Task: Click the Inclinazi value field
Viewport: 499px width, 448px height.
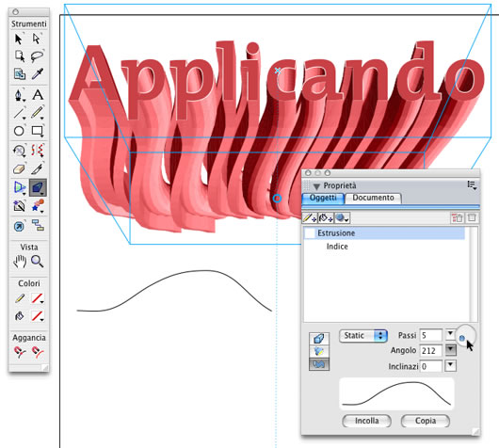Action: click(x=431, y=366)
